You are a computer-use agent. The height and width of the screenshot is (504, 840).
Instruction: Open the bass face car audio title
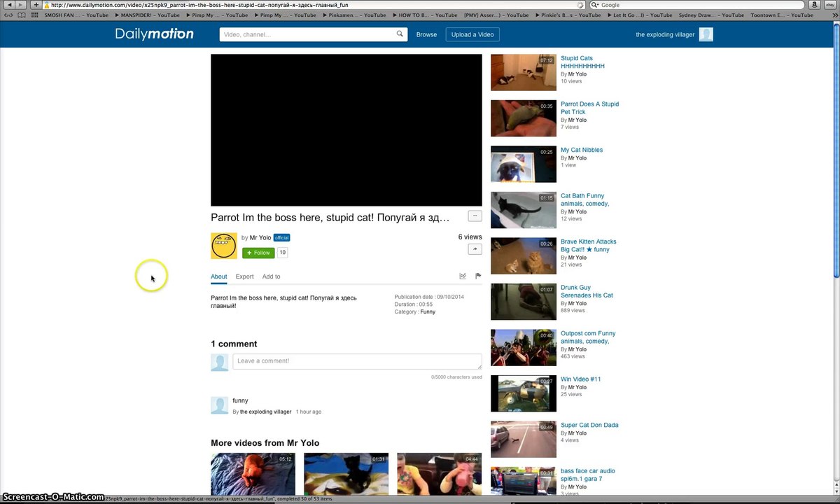click(587, 475)
